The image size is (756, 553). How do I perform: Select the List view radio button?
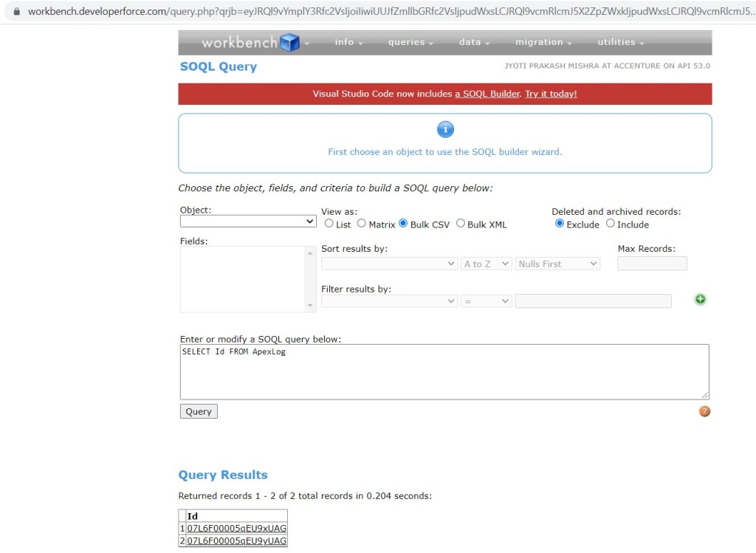coord(329,224)
